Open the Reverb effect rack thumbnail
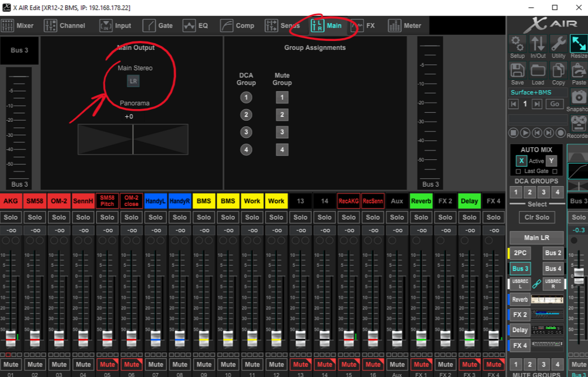 click(x=548, y=299)
